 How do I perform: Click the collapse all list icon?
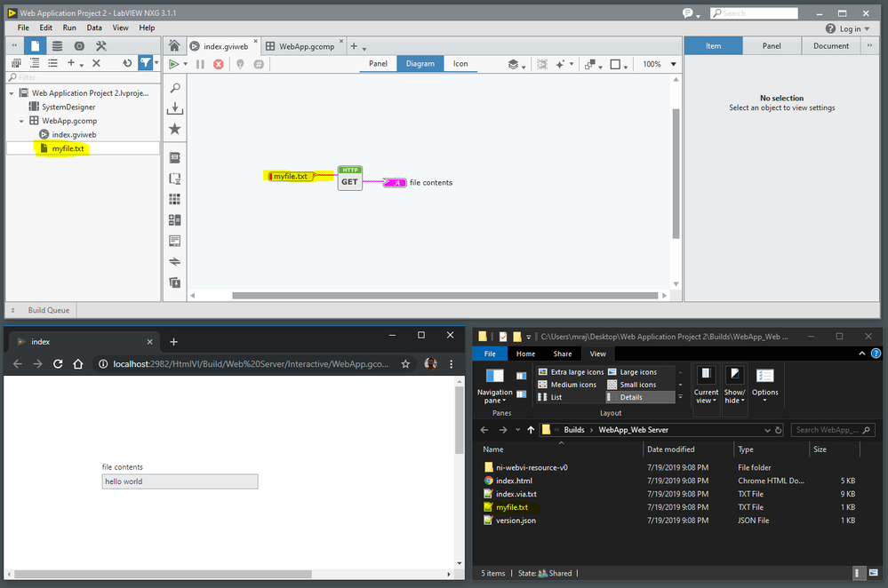point(52,63)
